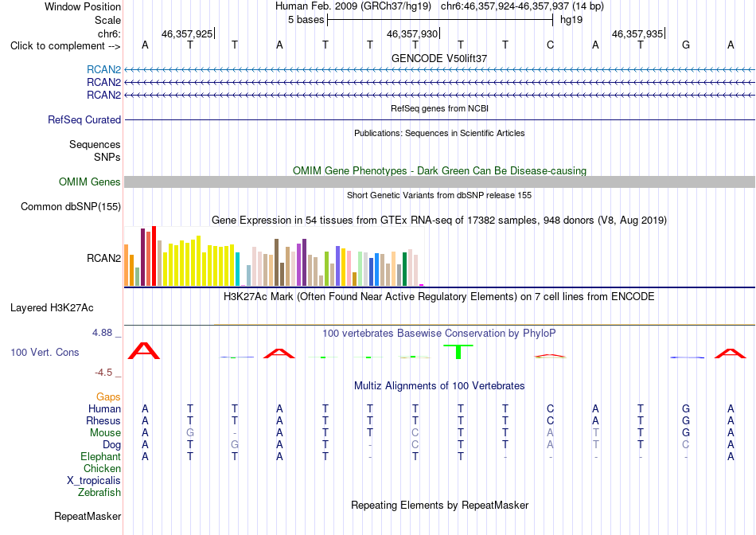This screenshot has height=535, width=756.
Task: Click the 'Click to complement -->' label
Action: pyautogui.click(x=65, y=46)
